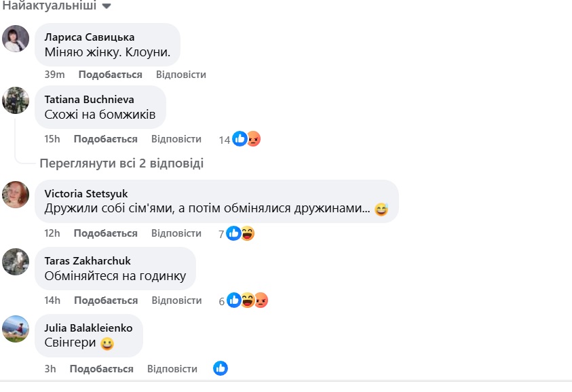Click Відповісти under Julia's comment
The image size is (572, 392).
172,368
